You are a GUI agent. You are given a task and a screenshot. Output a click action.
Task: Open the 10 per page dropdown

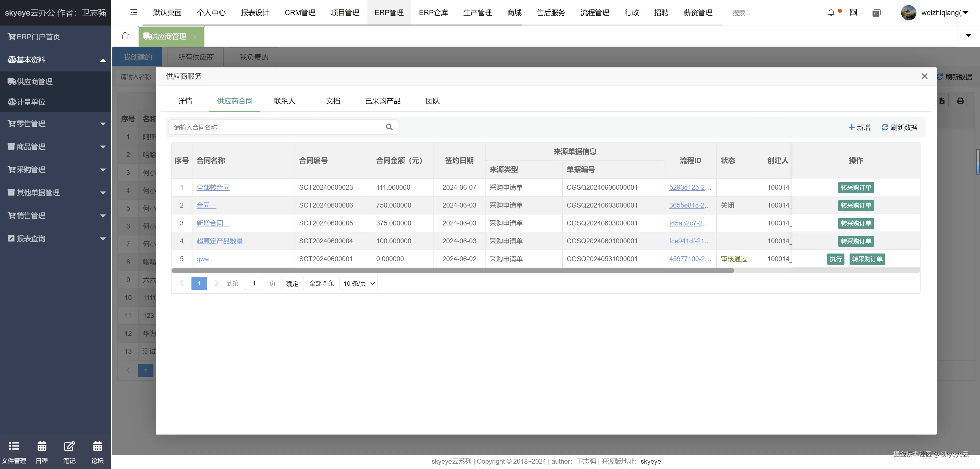(x=358, y=283)
